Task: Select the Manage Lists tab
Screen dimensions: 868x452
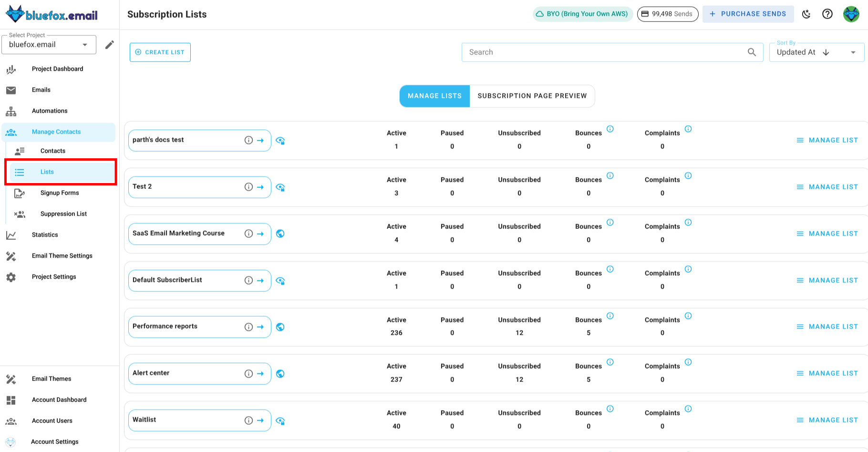Action: pyautogui.click(x=434, y=96)
